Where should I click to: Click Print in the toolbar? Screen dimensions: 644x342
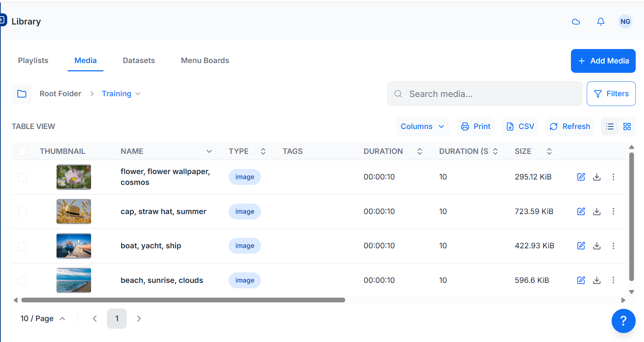[476, 126]
